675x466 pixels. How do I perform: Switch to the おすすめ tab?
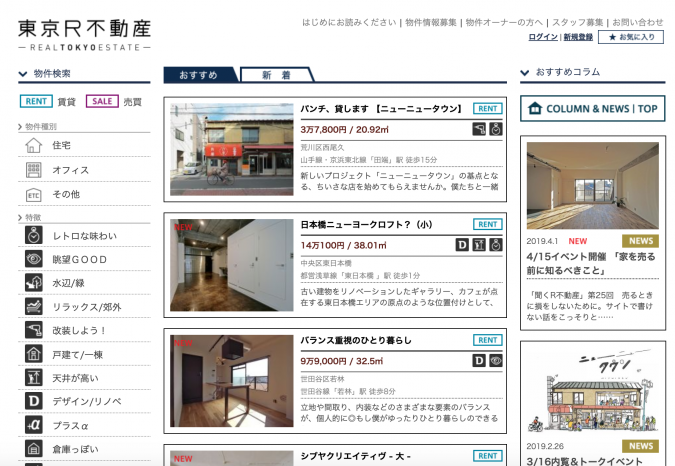click(x=199, y=75)
